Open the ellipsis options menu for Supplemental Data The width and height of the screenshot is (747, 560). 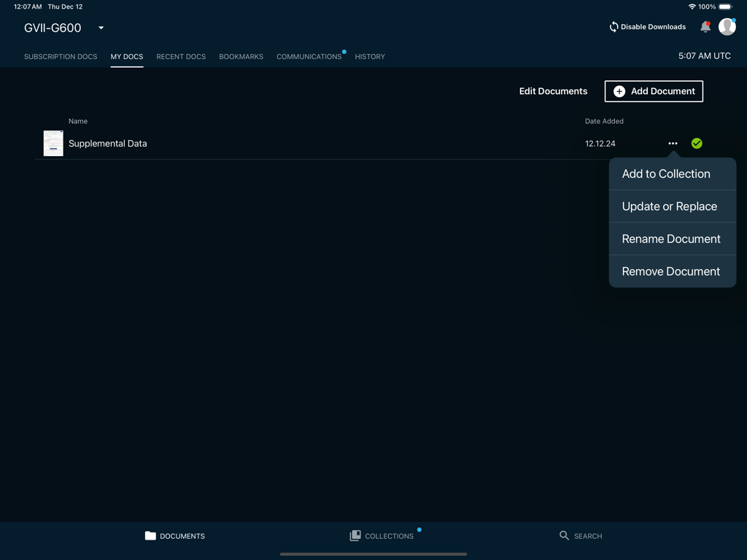pos(673,143)
